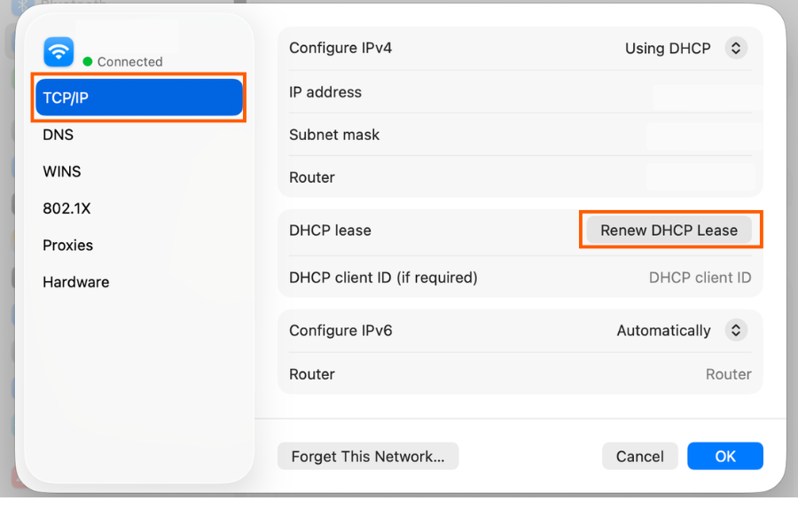Confirm settings with the OK button
The image size is (798, 532).
(x=725, y=456)
